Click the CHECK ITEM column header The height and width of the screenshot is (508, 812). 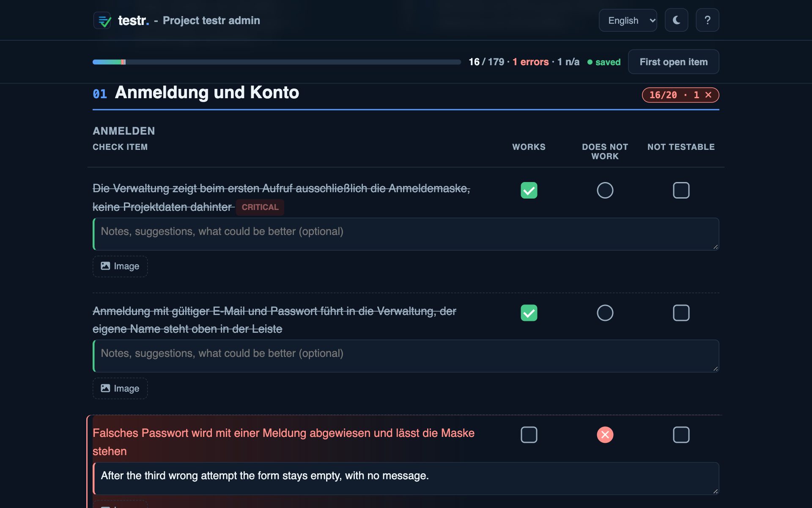click(120, 147)
